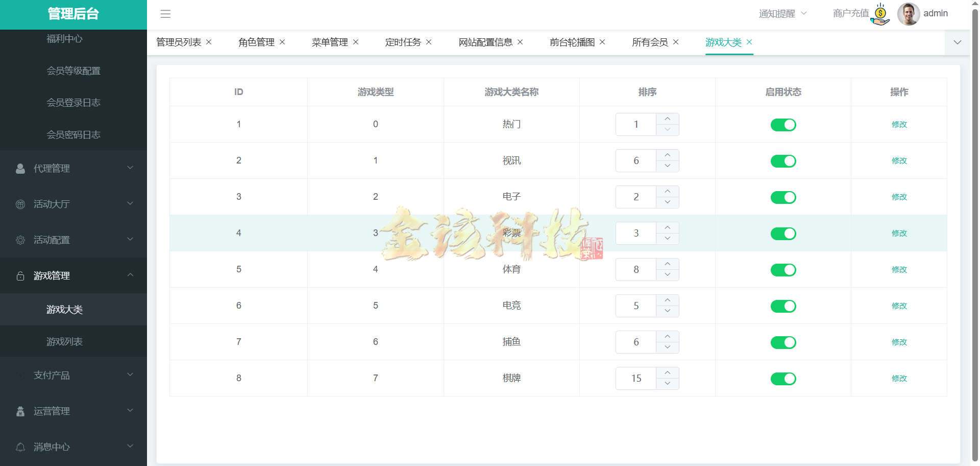980x466 pixels.
Task: Turn off the 棋牌 enable switch
Action: click(x=783, y=378)
